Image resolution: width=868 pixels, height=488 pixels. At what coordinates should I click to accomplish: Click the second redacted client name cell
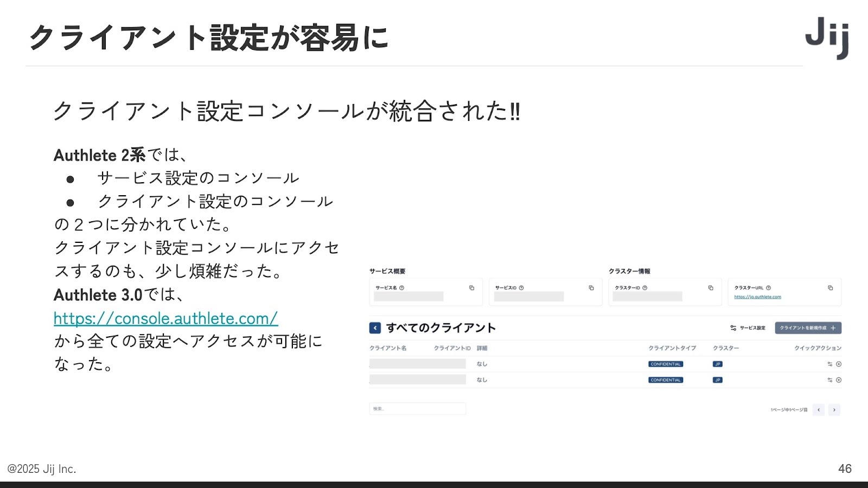pos(418,380)
